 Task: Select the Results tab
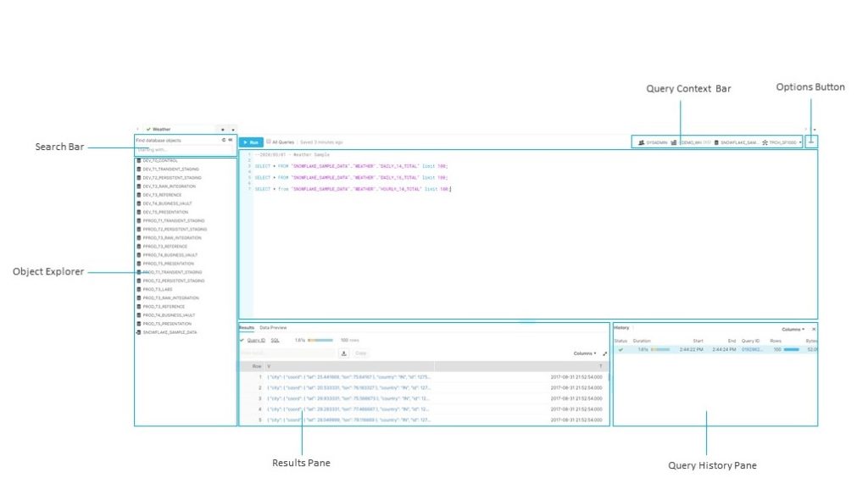point(247,327)
